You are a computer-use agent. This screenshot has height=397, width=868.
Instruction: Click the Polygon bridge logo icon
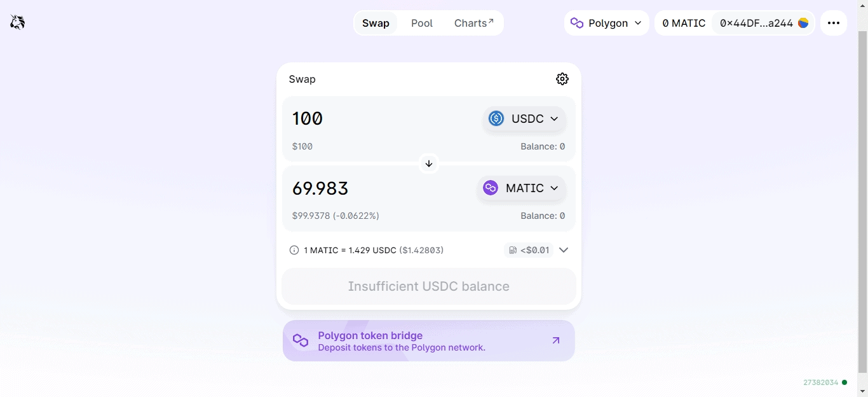[x=301, y=340]
